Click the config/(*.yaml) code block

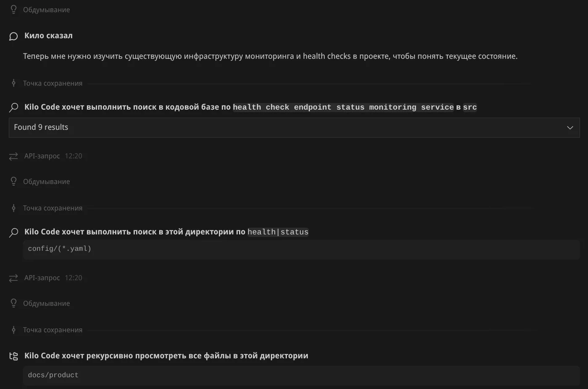(x=59, y=249)
